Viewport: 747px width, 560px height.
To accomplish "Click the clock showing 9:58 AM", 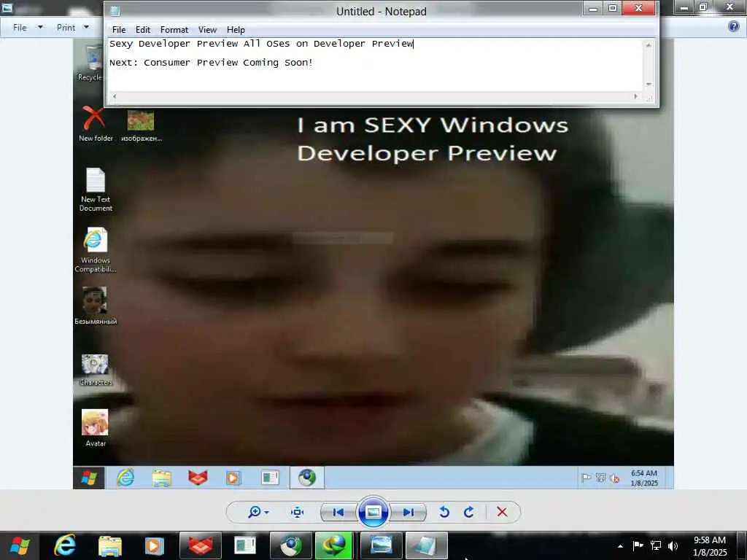I will click(709, 546).
